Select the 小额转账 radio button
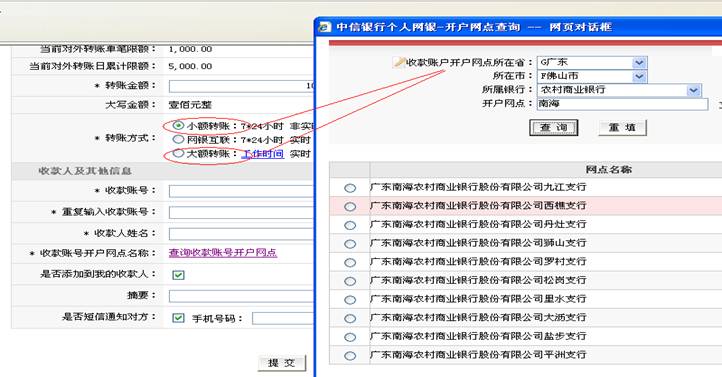The width and height of the screenshot is (722, 377). click(178, 125)
